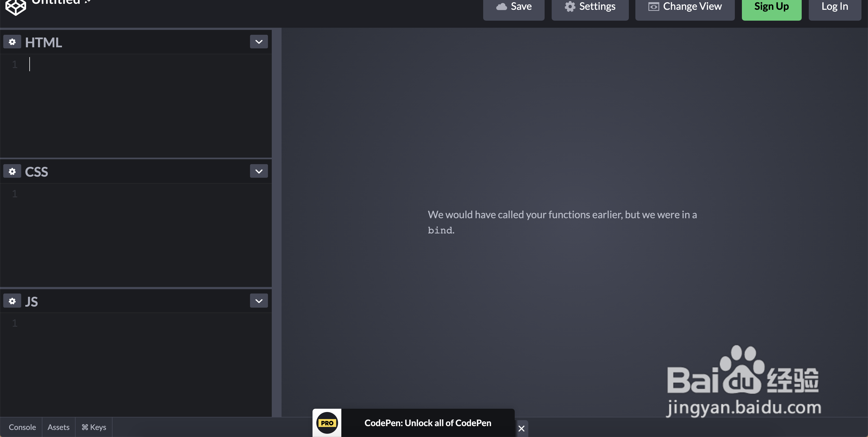Screen dimensions: 868x437
Task: Expand the CSS panel dropdown chevron
Action: (x=259, y=171)
